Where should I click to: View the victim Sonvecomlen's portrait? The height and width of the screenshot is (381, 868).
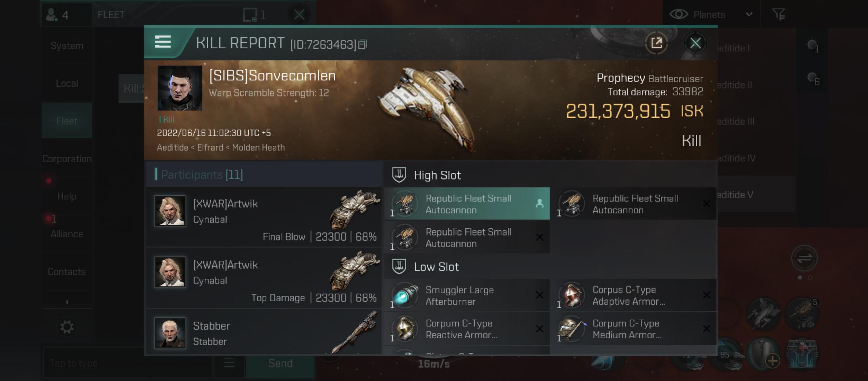point(180,88)
